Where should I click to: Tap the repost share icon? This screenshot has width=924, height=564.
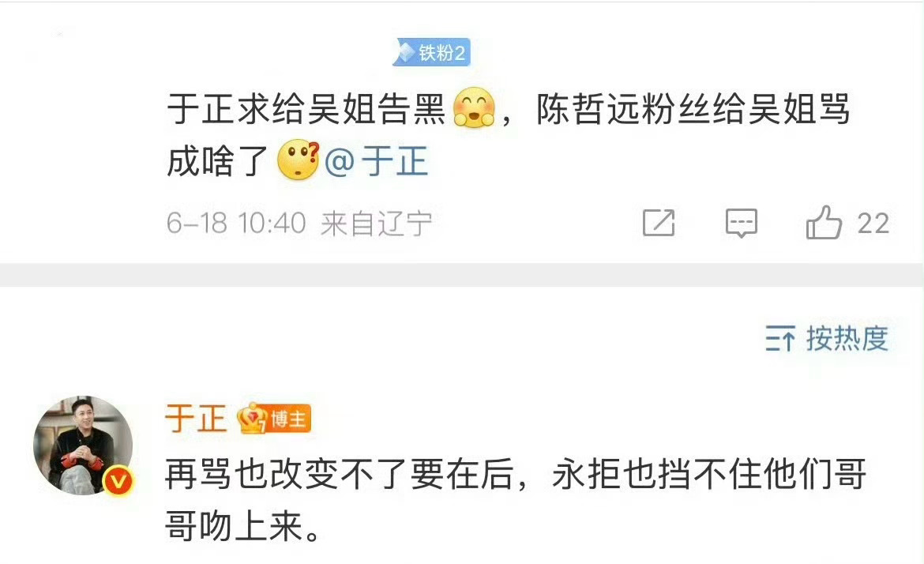[658, 223]
